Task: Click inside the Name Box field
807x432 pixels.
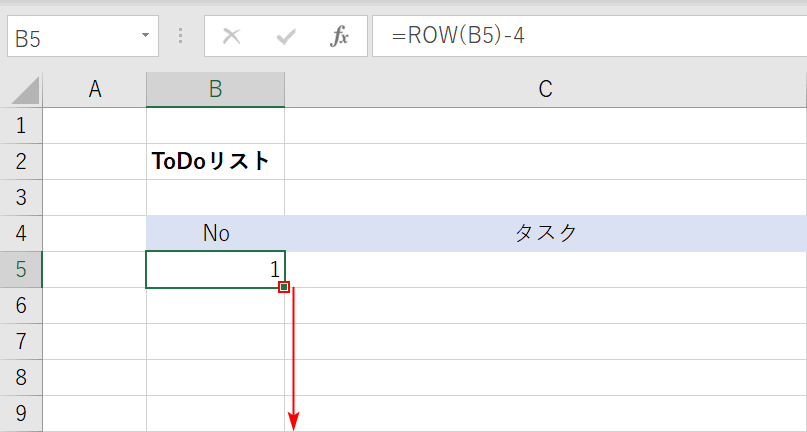Action: pyautogui.click(x=70, y=38)
